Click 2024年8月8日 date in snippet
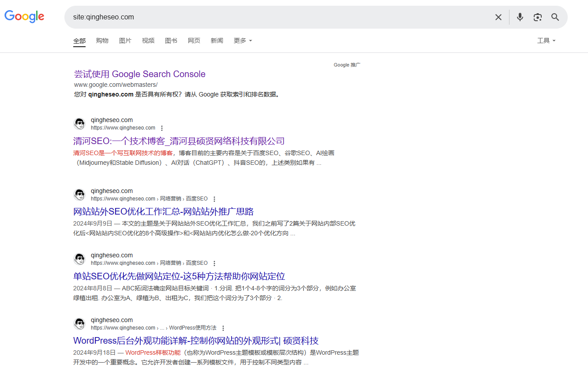The height and width of the screenshot is (371, 588). pyautogui.click(x=93, y=288)
